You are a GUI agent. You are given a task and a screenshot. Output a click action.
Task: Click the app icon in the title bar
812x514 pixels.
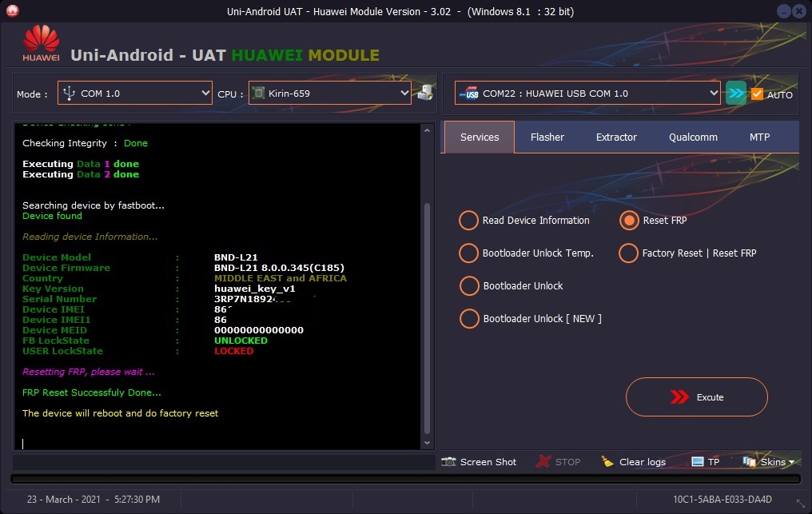(13, 11)
